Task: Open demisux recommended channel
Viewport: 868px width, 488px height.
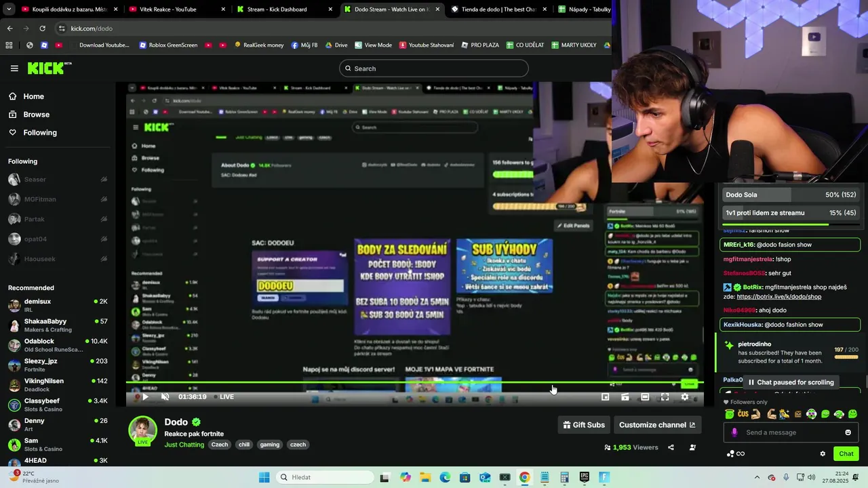Action: click(x=58, y=305)
